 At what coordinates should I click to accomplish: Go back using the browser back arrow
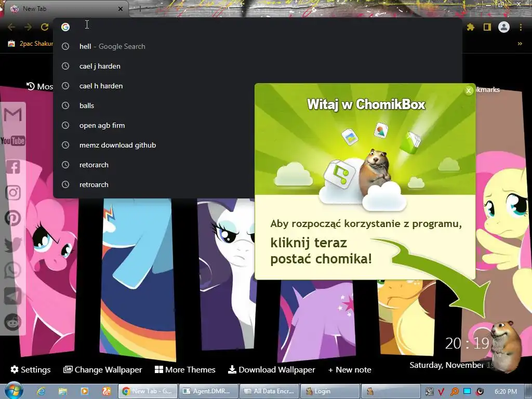tap(11, 27)
